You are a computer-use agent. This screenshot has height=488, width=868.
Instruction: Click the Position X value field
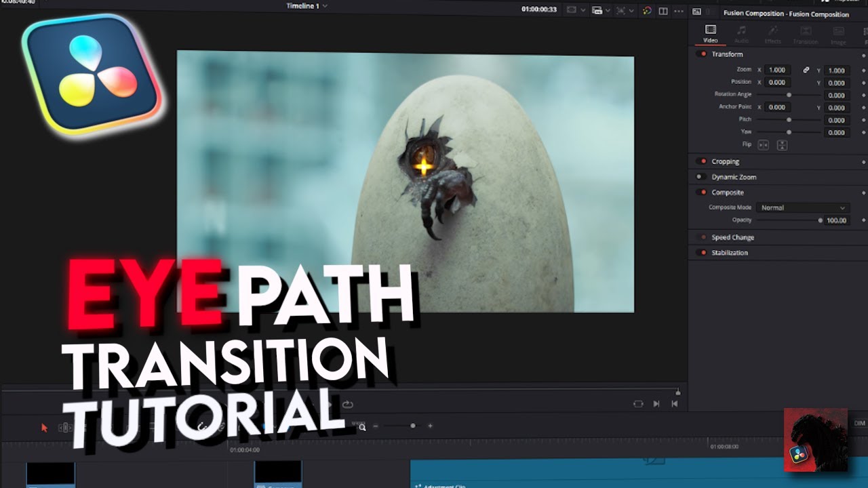tap(777, 82)
